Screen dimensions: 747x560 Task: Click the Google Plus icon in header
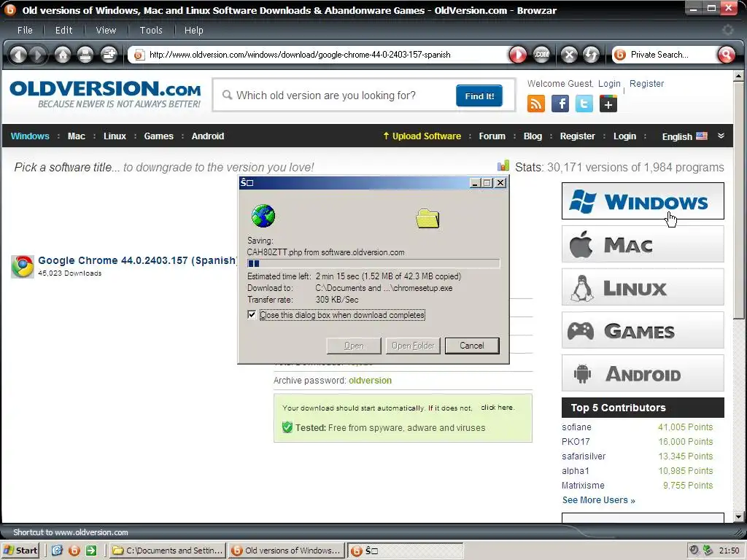point(608,104)
